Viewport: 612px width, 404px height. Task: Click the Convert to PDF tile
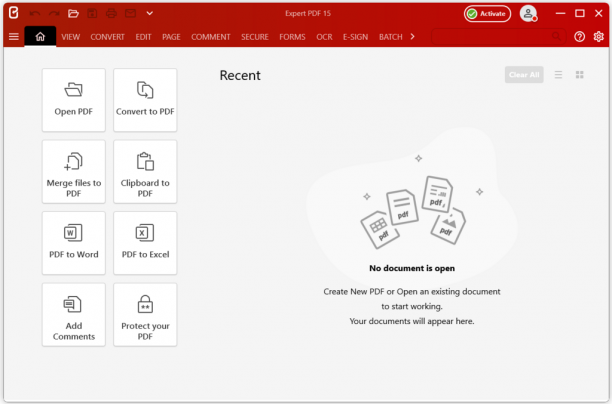pos(145,100)
